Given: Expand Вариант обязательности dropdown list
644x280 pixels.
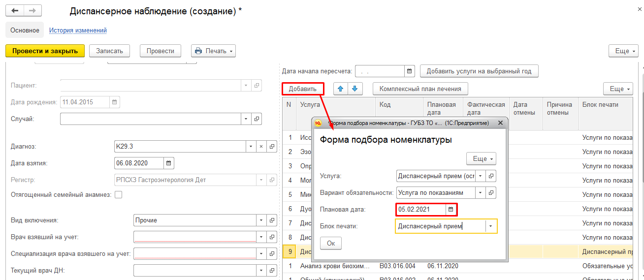Looking at the screenshot, I should point(480,193).
